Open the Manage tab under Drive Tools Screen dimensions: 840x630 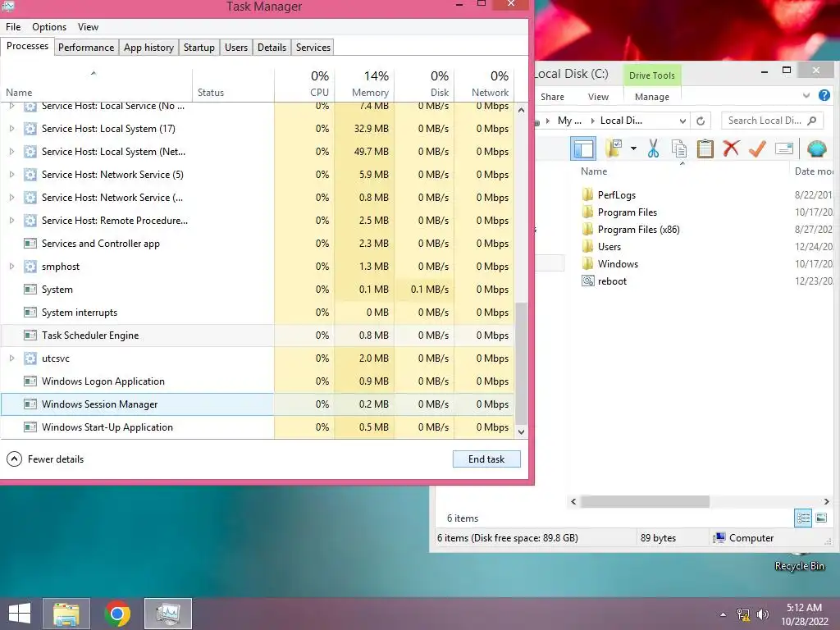(x=652, y=97)
